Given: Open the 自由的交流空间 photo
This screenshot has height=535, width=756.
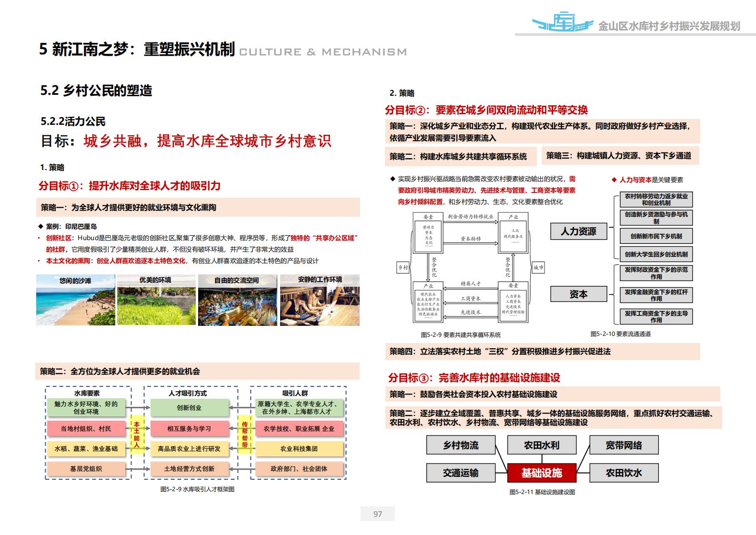Looking at the screenshot, I should [x=238, y=300].
